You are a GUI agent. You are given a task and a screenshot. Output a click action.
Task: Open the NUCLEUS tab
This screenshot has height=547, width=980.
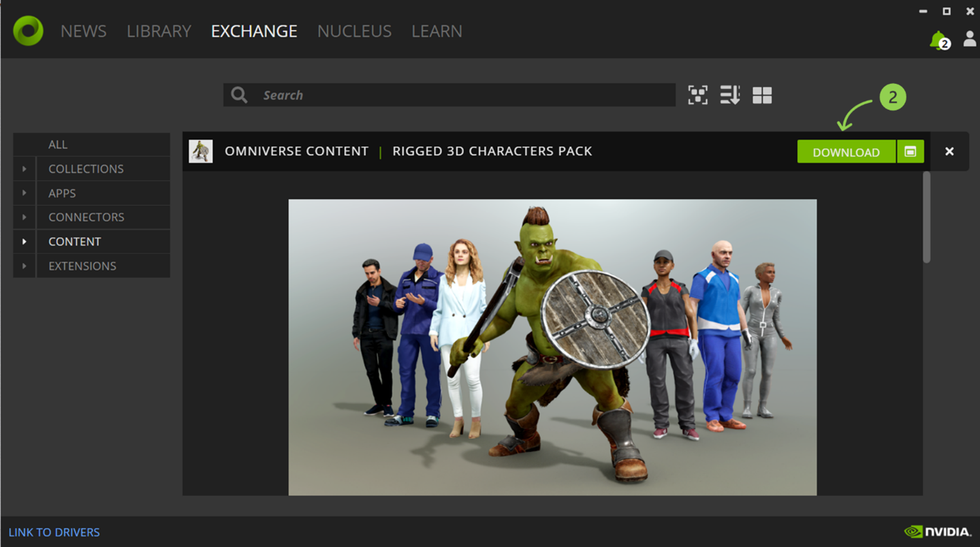click(354, 31)
